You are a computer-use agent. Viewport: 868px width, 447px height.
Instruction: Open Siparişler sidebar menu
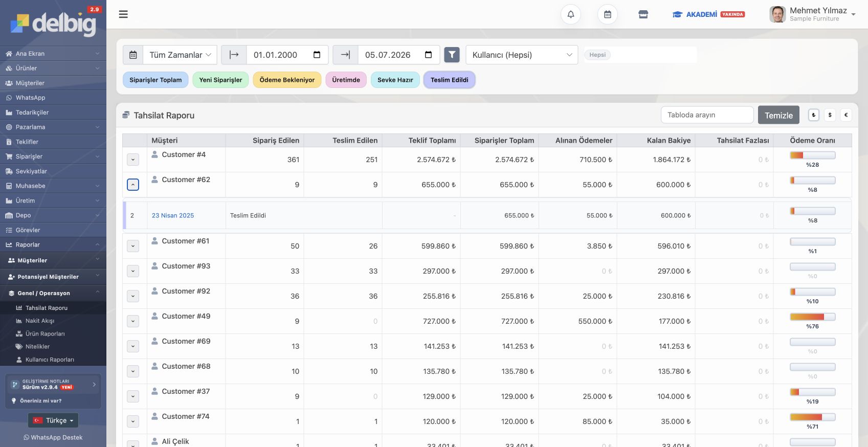click(x=53, y=157)
